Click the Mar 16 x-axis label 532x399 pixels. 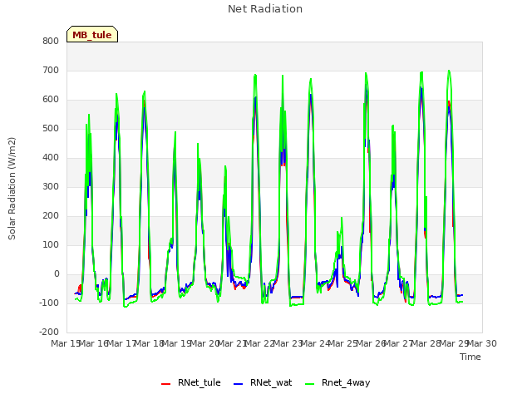click(94, 343)
